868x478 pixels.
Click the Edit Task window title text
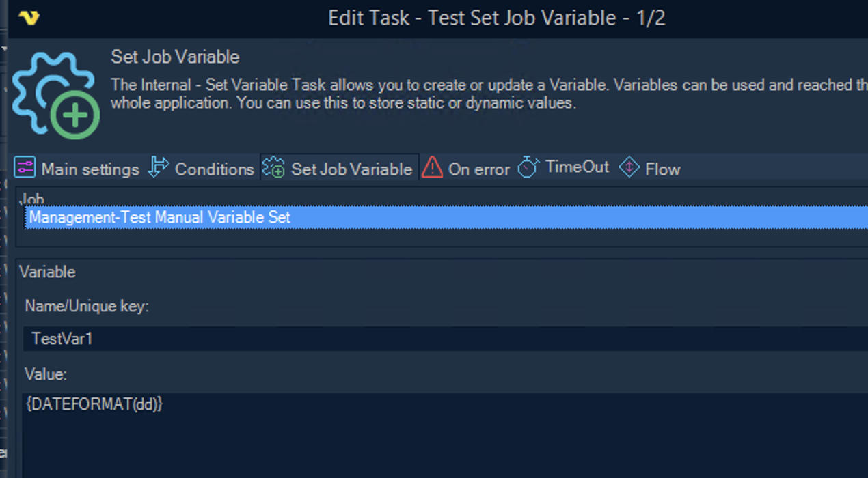496,18
